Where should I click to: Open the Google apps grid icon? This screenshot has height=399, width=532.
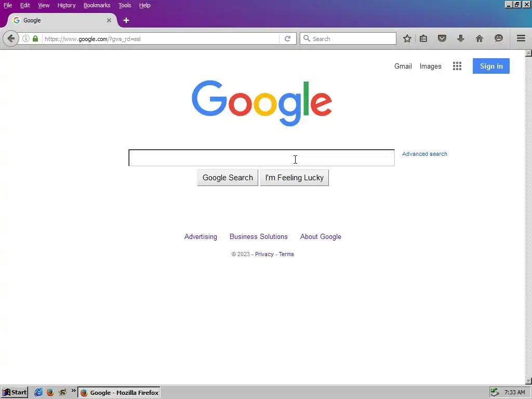(457, 66)
